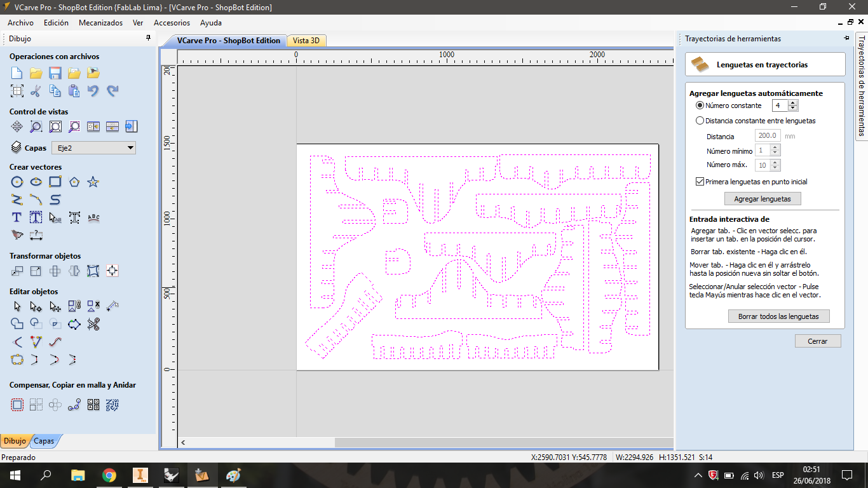The image size is (868, 488).
Task: Click the constant number input field
Action: tap(780, 105)
